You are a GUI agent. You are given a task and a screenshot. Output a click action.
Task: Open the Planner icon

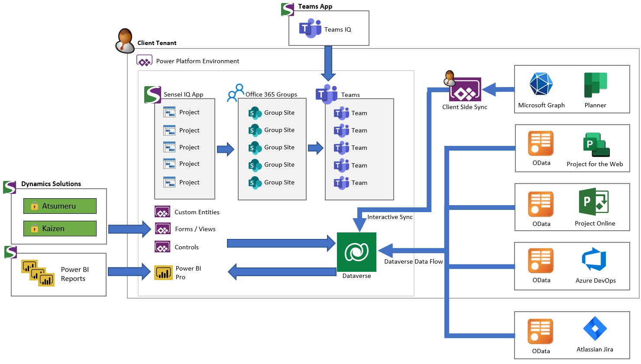tap(595, 84)
